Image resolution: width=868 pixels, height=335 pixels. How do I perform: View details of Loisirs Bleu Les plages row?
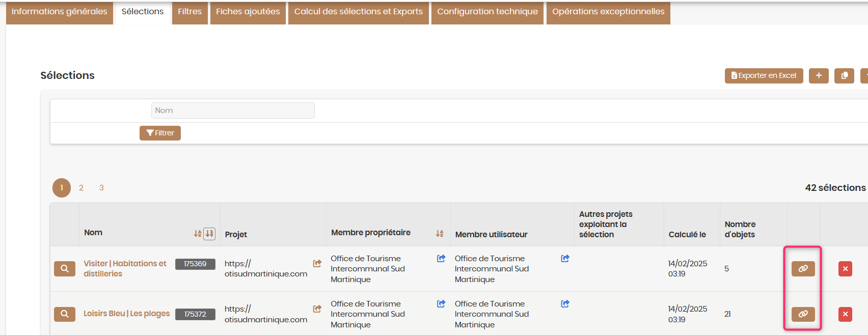[x=65, y=314]
